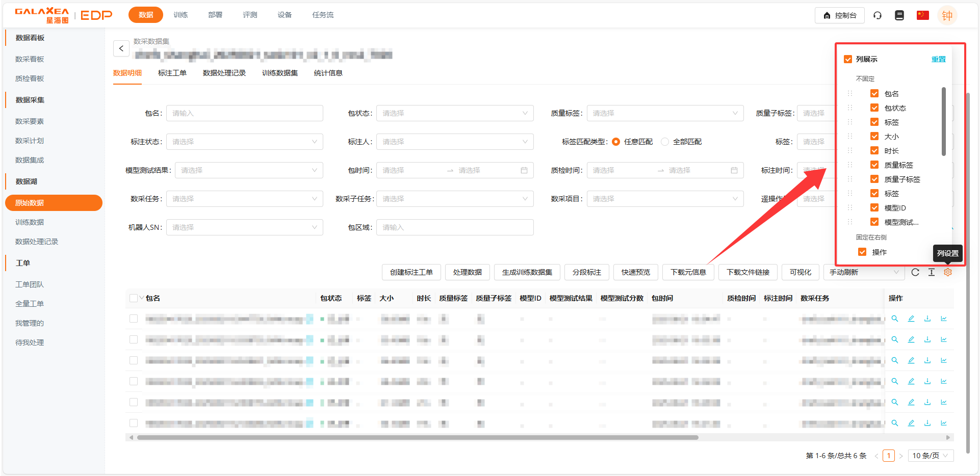Select the 全部匹配 radio button

coord(665,142)
